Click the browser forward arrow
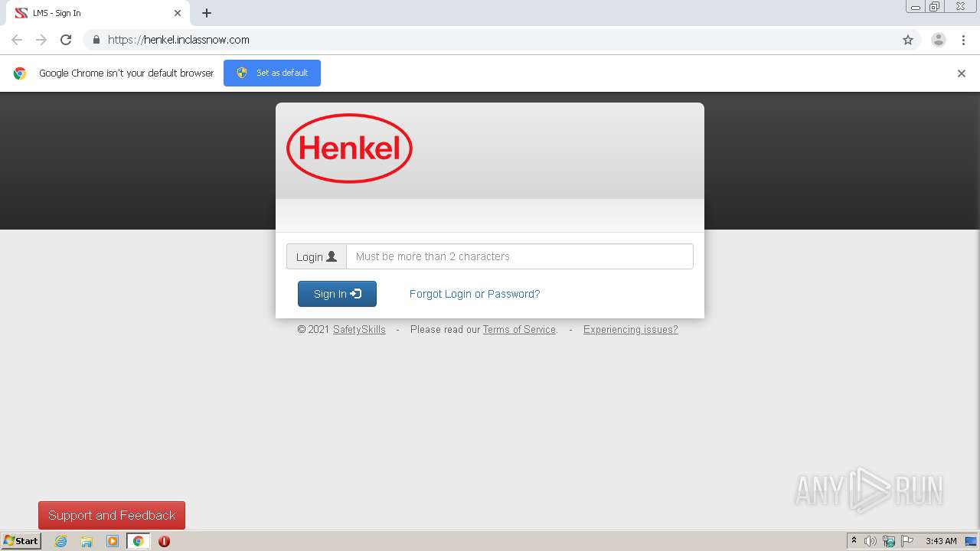Image resolution: width=980 pixels, height=551 pixels. 41,40
